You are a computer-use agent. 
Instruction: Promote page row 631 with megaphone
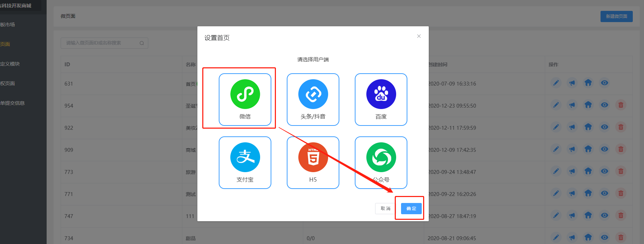click(572, 83)
